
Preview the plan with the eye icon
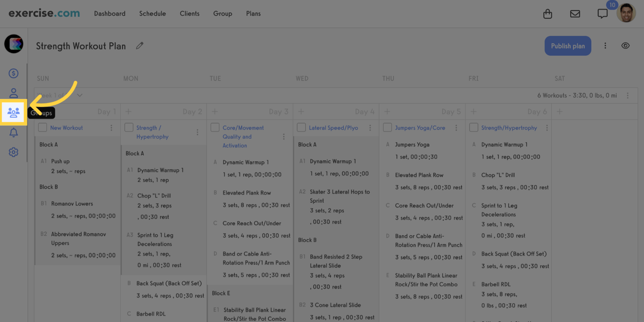coord(625,45)
